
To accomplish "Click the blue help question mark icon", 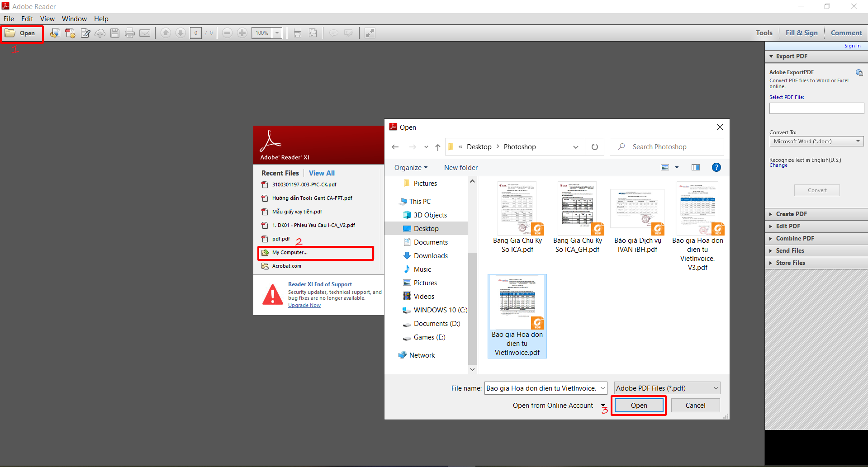I will point(716,167).
